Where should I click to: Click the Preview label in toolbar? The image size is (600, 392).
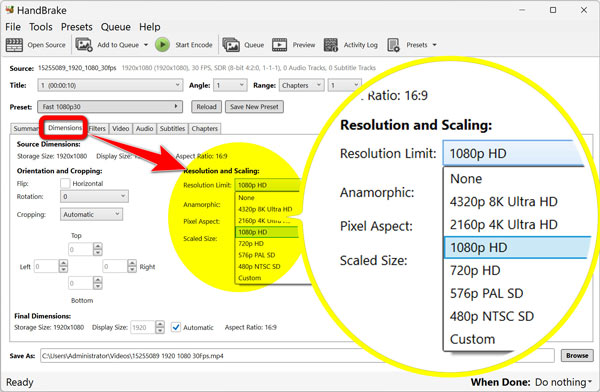click(x=304, y=45)
